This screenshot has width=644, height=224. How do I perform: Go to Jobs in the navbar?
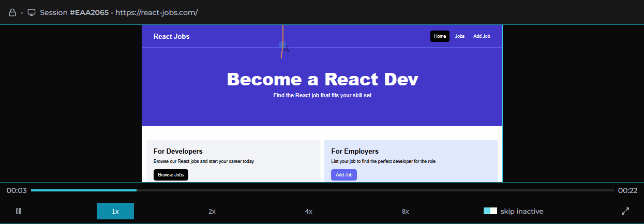click(459, 36)
